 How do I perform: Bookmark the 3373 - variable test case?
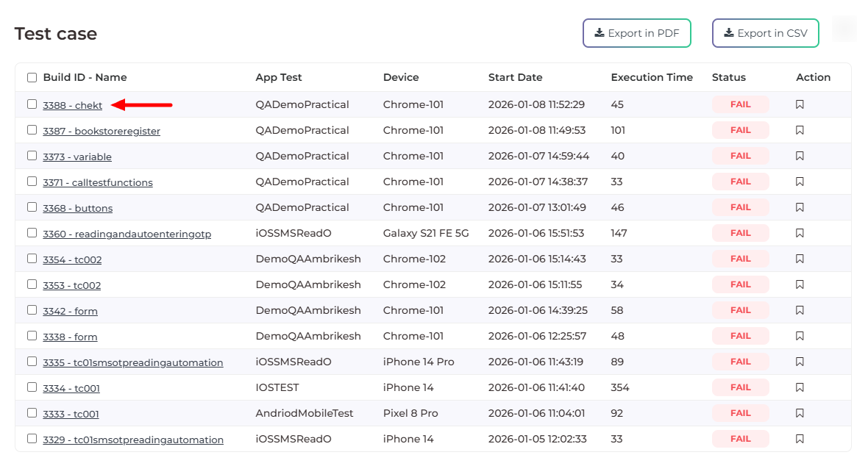[x=800, y=156]
